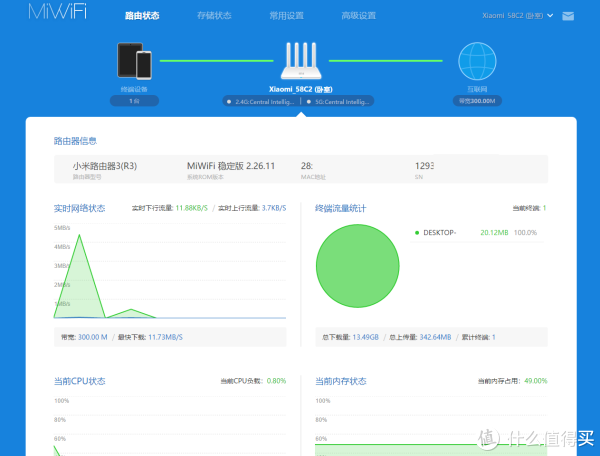Image resolution: width=600 pixels, height=456 pixels.
Task: Open the 高级设置 tab
Action: pyautogui.click(x=359, y=16)
